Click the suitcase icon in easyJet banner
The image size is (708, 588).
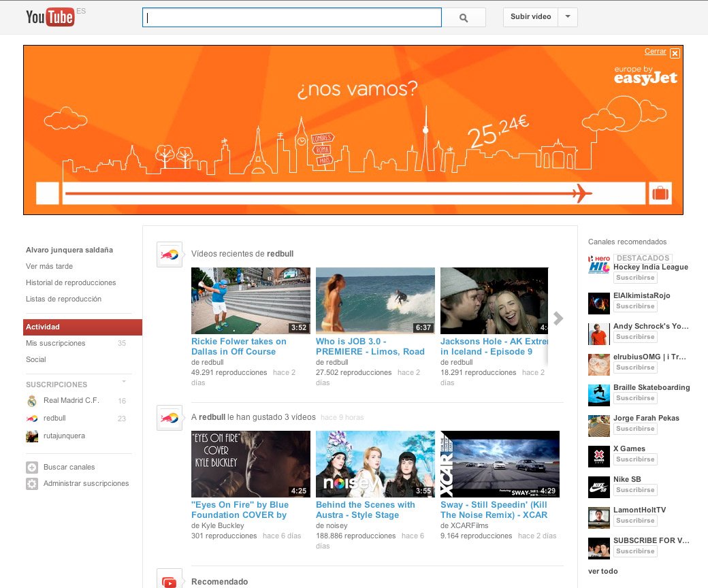point(660,193)
